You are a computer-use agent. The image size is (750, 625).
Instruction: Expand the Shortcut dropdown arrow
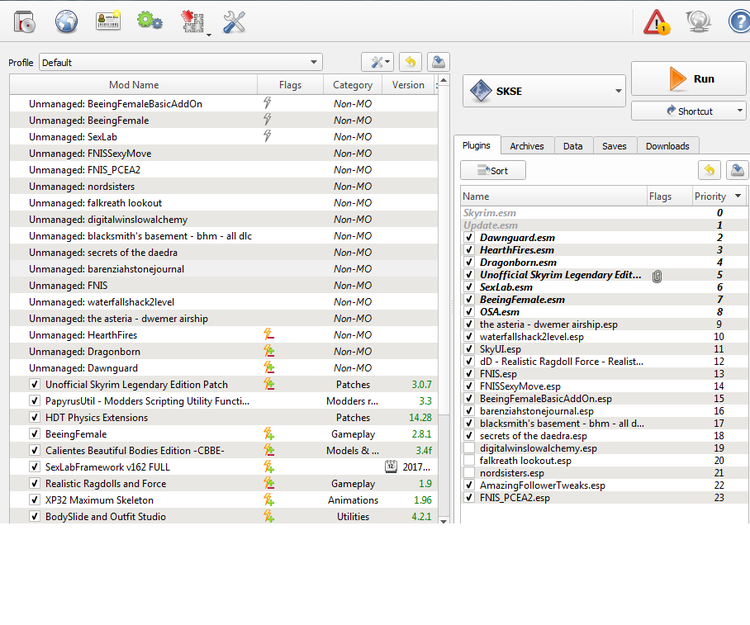pyautogui.click(x=739, y=111)
